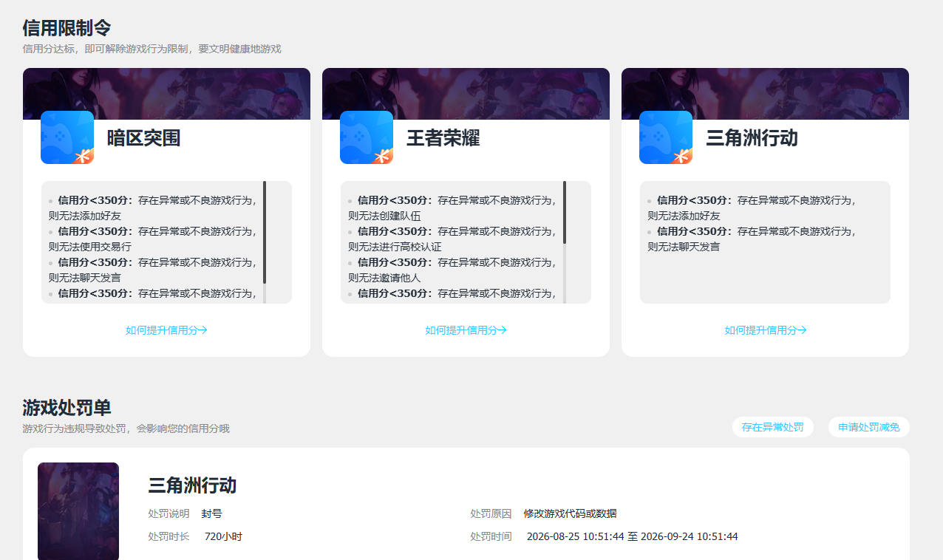The width and height of the screenshot is (943, 560).
Task: Click 则无法邀请他人 in 王者荣耀 list
Action: [384, 278]
